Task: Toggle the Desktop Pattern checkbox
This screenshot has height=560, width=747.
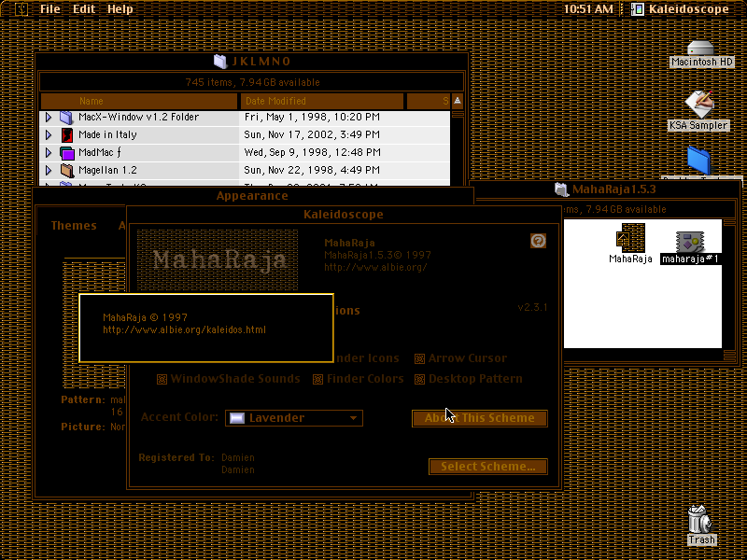Action: click(419, 380)
